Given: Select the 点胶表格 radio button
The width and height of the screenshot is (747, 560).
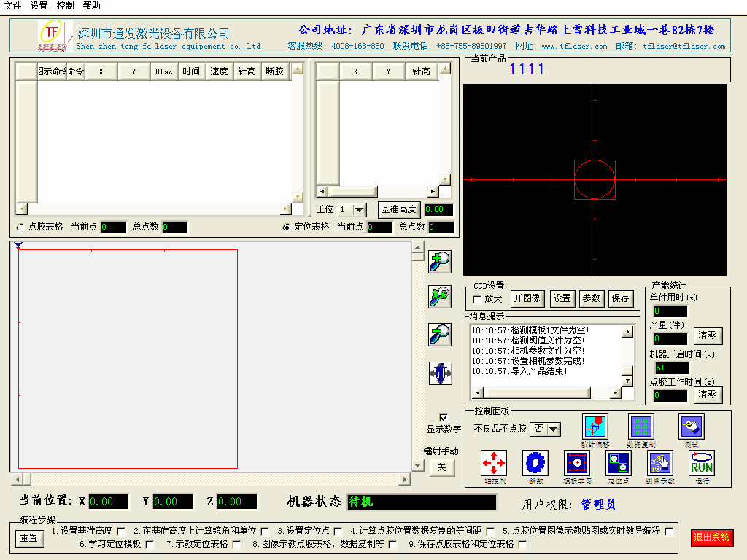Looking at the screenshot, I should tap(20, 227).
